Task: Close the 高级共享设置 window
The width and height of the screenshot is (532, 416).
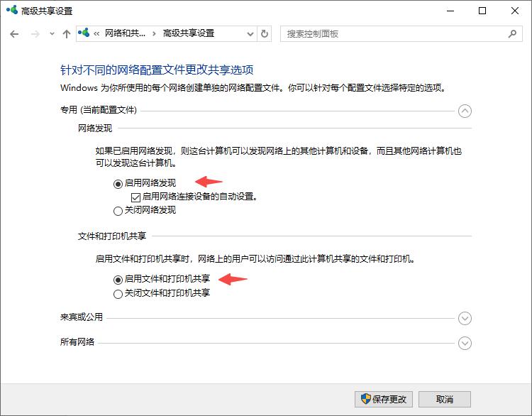Action: [515, 11]
